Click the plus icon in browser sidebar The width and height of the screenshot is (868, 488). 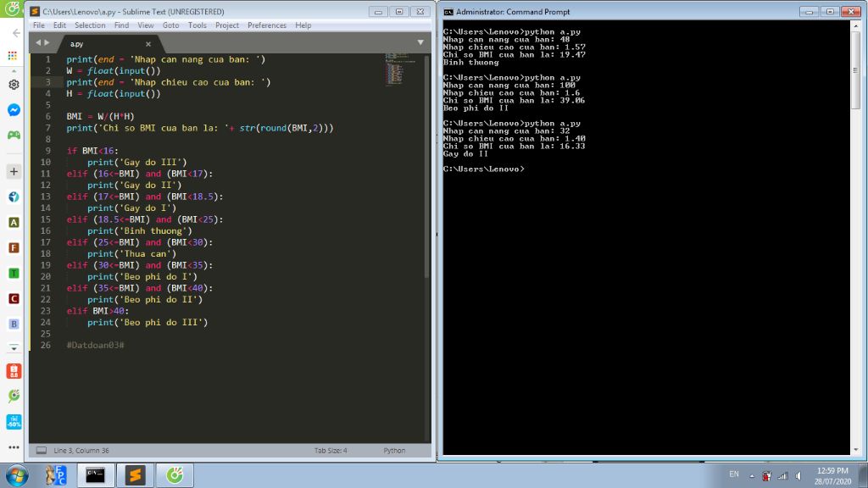click(14, 172)
